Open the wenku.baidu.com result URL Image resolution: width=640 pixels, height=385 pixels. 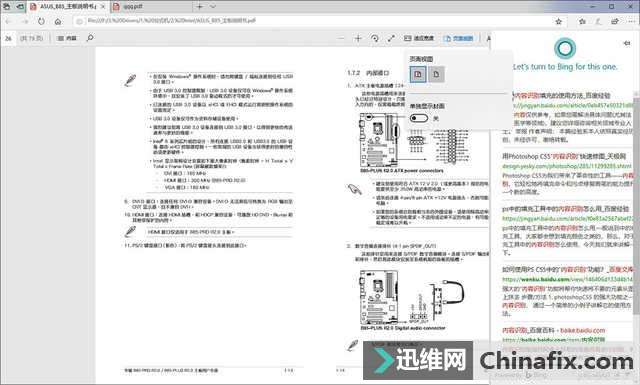(x=567, y=279)
